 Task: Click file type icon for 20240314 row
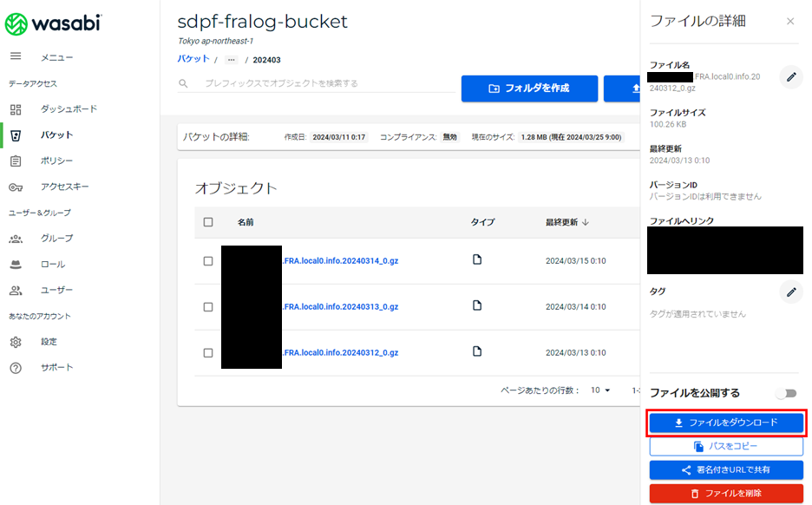pyautogui.click(x=477, y=259)
